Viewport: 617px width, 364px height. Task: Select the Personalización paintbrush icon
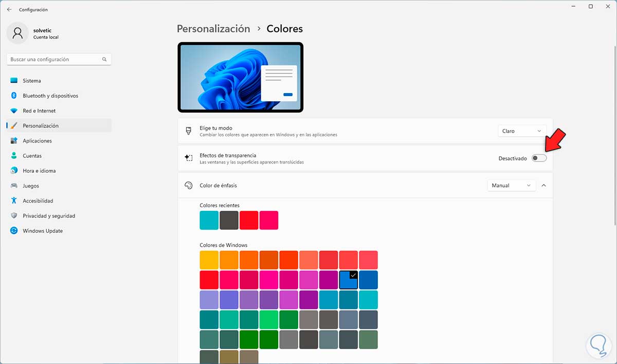14,125
